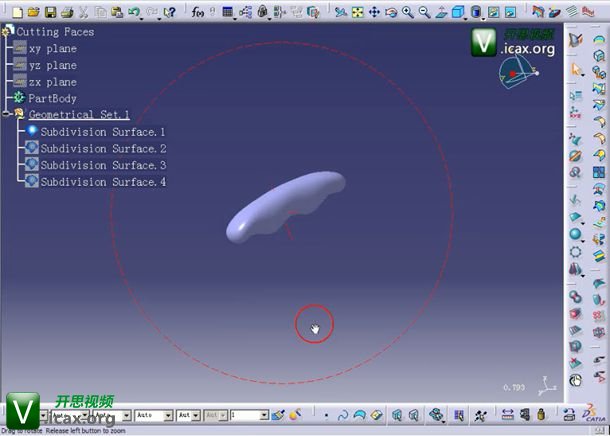
Task: Select the Pan view tool
Action: point(374,13)
